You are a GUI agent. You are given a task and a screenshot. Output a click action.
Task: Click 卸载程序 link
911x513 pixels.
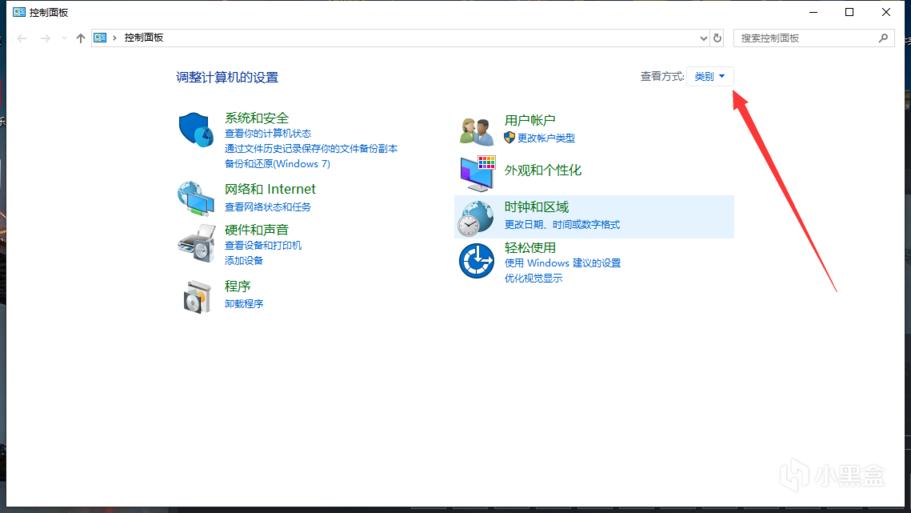[x=244, y=304]
